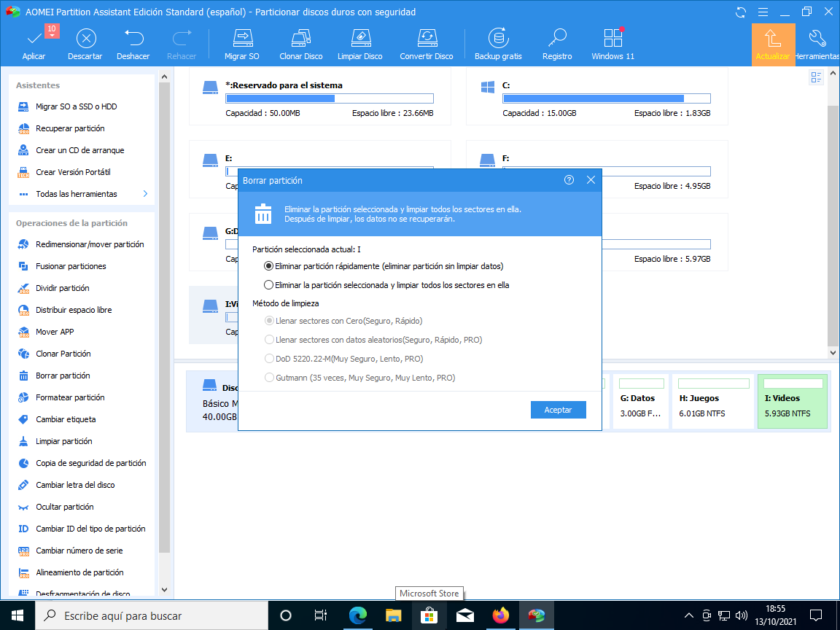
Task: Choose Gutmann 35 veces method
Action: 270,378
